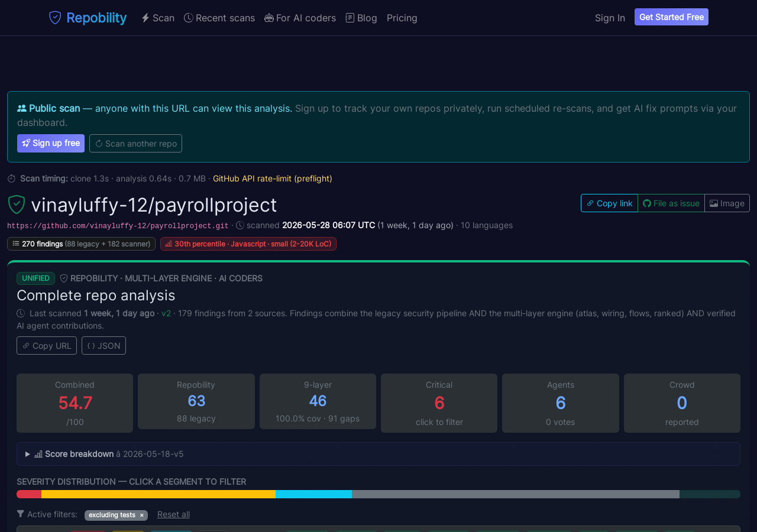
Task: Expand the Score breakdown section
Action: 378,454
